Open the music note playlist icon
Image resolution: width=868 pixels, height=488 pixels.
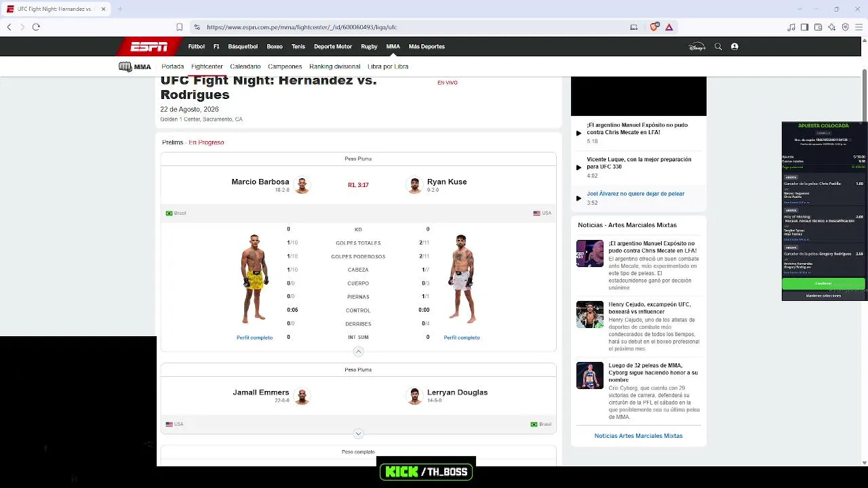[791, 27]
